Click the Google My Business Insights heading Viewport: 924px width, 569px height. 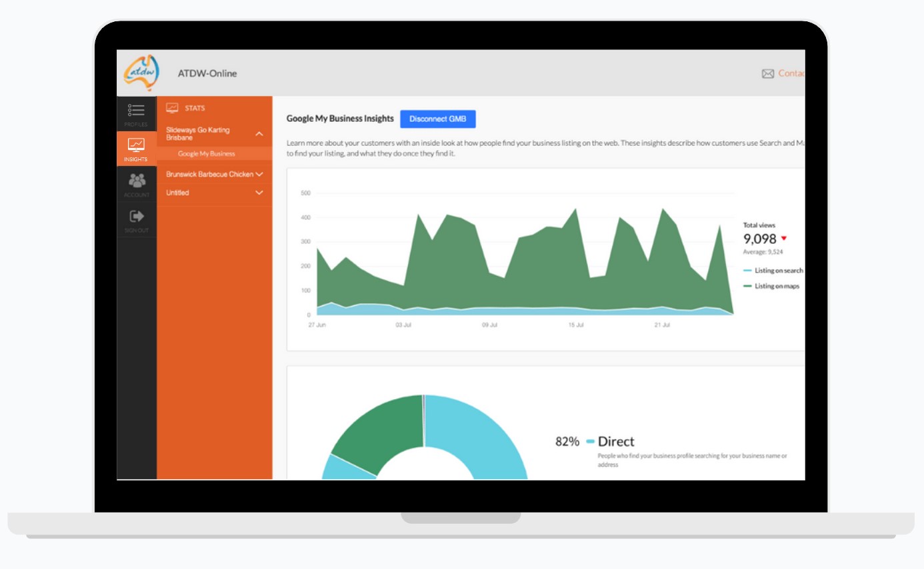pos(340,119)
